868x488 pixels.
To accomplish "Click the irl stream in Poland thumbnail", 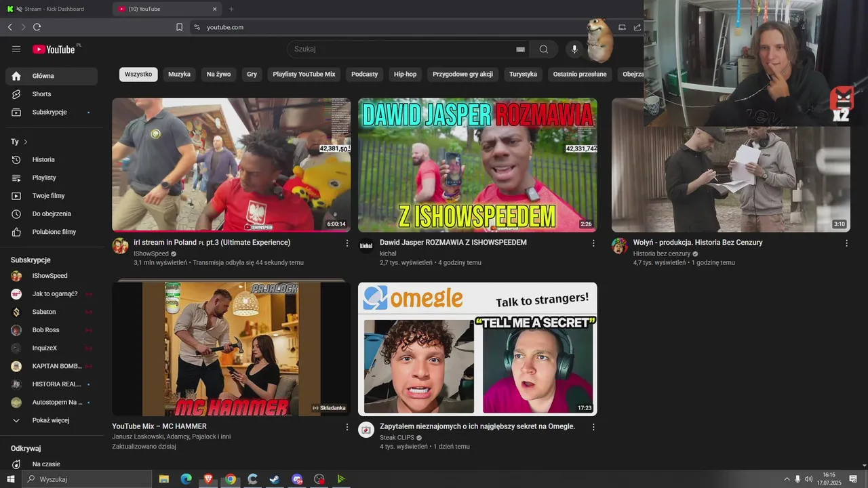I will (231, 165).
